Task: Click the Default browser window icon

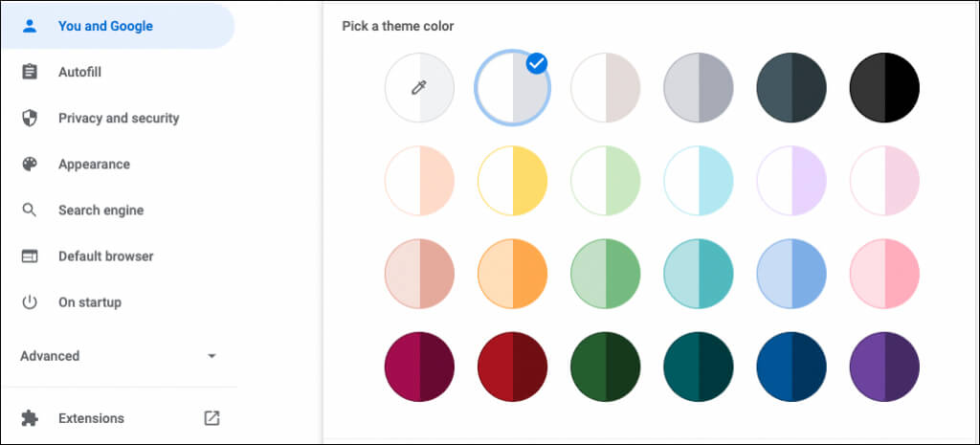Action: 30,256
